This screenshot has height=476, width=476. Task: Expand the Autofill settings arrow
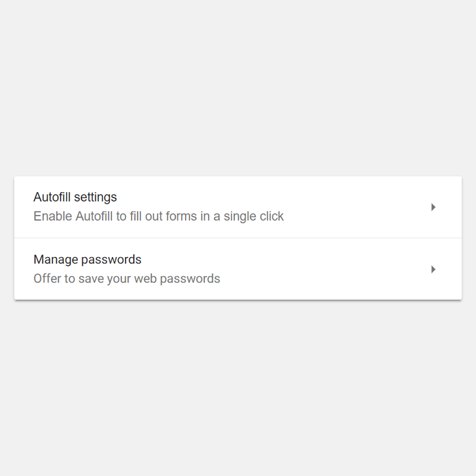(x=433, y=207)
